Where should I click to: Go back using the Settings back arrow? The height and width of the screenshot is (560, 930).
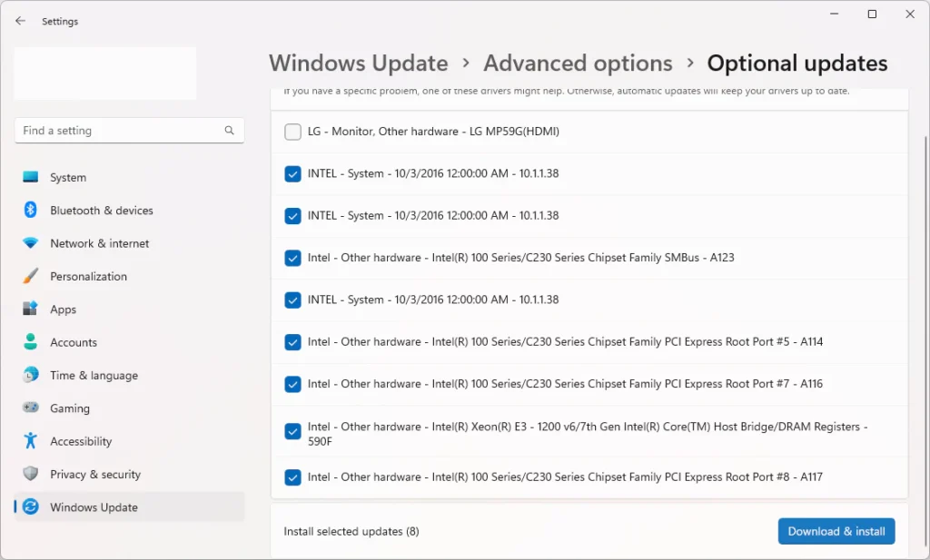[20, 21]
